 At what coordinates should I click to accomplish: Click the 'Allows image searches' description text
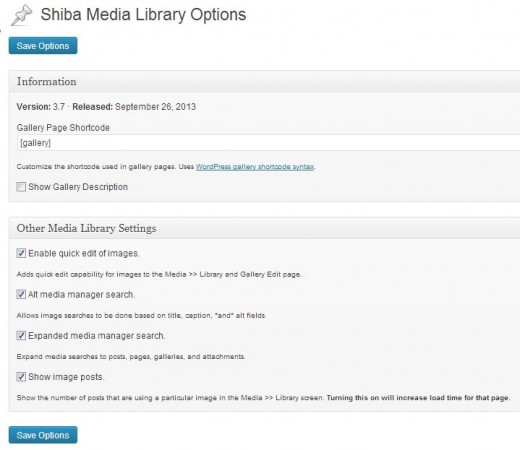(x=141, y=315)
